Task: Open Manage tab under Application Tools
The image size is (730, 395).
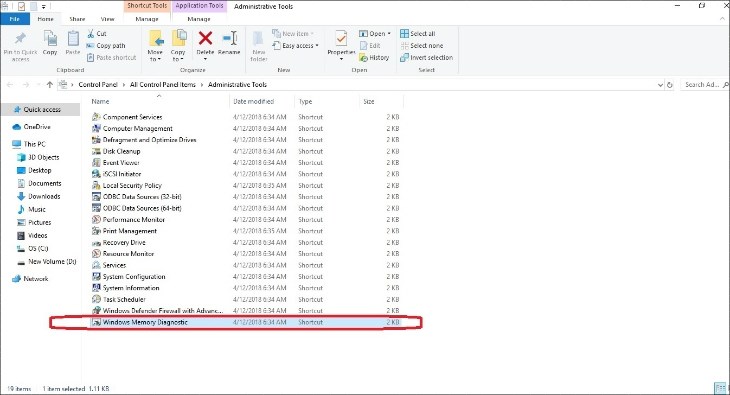Action: tap(199, 19)
